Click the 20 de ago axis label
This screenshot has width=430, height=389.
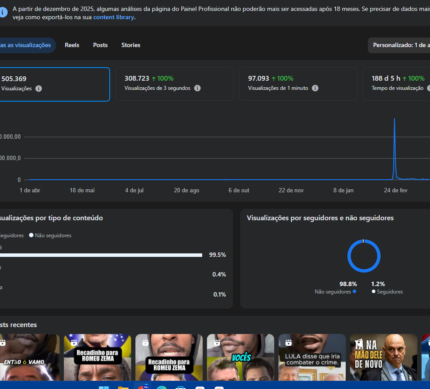(186, 191)
